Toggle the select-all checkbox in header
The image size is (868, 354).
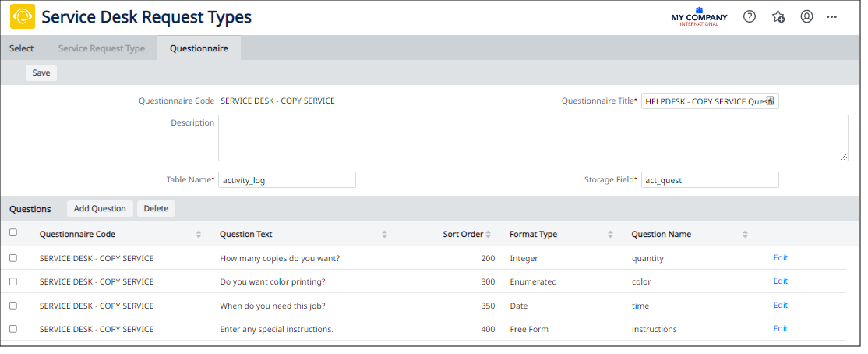pos(13,232)
